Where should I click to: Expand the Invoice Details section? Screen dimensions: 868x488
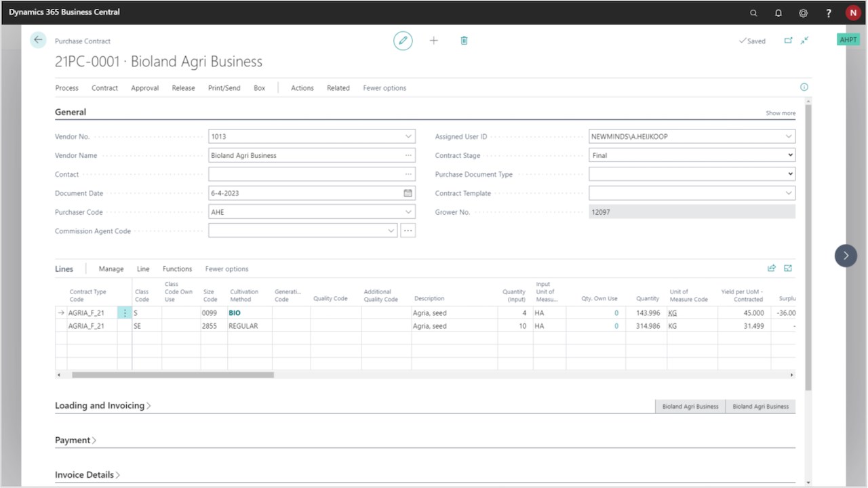tap(87, 474)
